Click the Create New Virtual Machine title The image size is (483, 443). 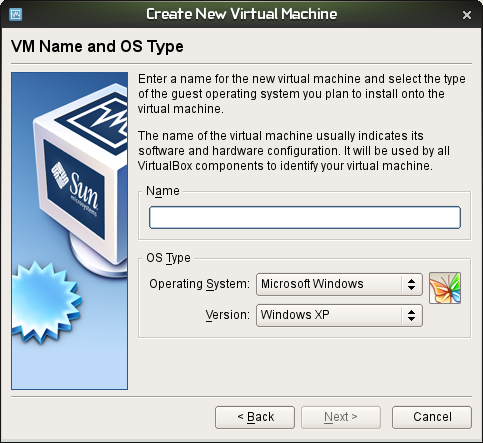point(242,14)
